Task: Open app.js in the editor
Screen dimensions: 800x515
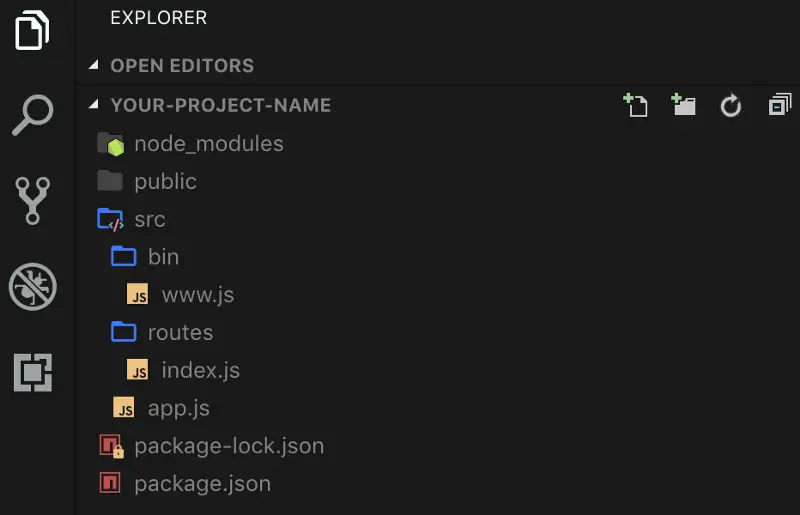Action: [x=178, y=408]
